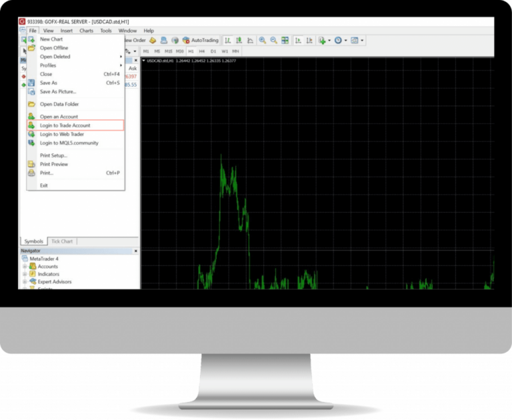Click the signals globe icon in toolbar

point(175,40)
